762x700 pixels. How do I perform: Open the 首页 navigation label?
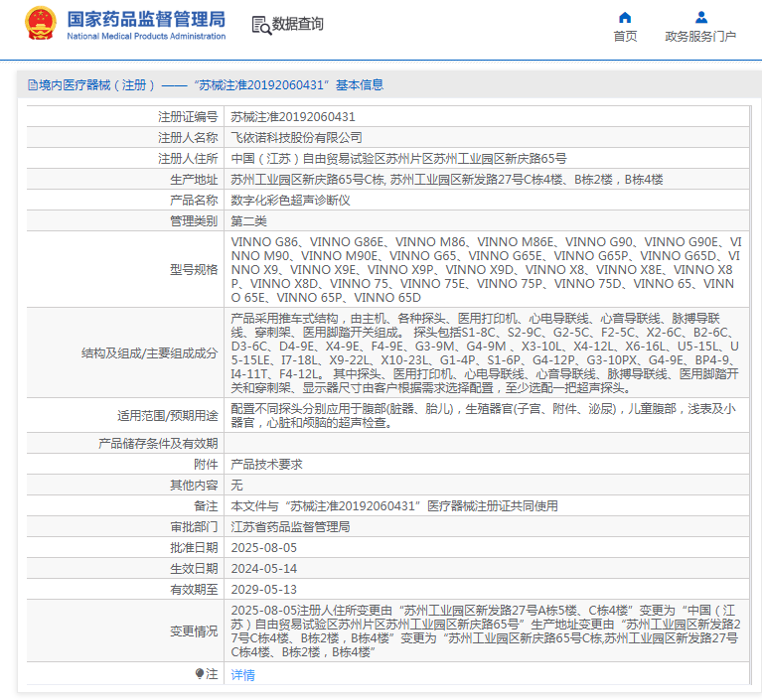pos(625,37)
